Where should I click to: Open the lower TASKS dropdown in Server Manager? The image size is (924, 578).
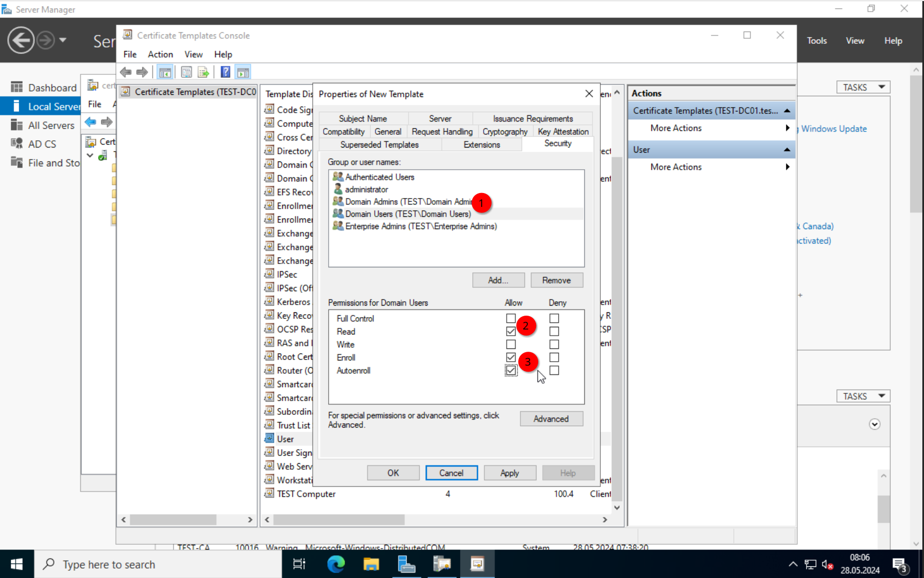point(863,396)
